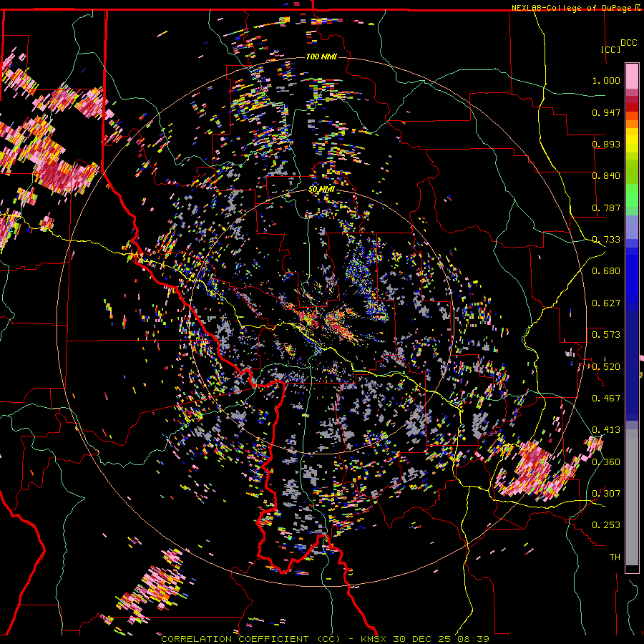Click the 0.787 legend value
644x644 pixels.
point(606,208)
